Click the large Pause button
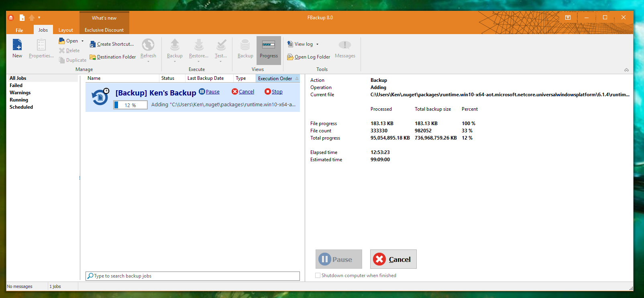 339,259
